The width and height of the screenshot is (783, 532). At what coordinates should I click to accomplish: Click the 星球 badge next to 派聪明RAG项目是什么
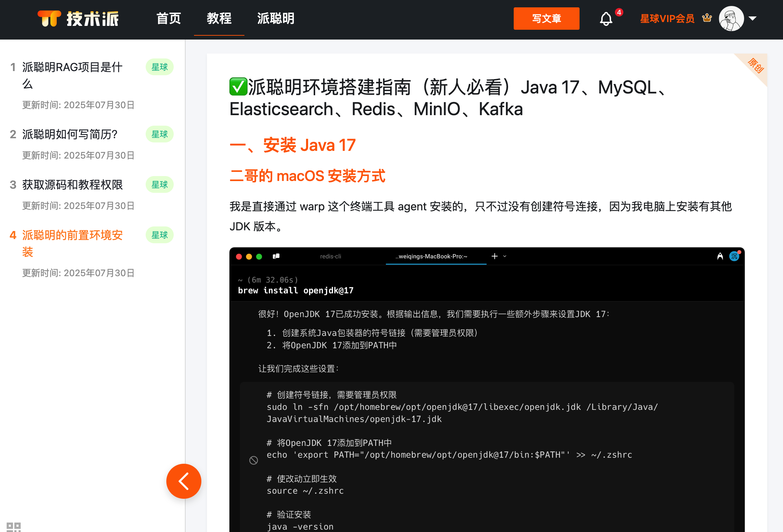(159, 67)
